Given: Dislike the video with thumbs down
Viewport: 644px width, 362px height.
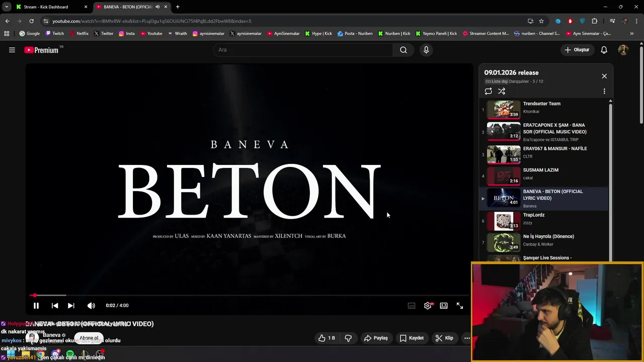Looking at the screenshot, I should pos(348,338).
